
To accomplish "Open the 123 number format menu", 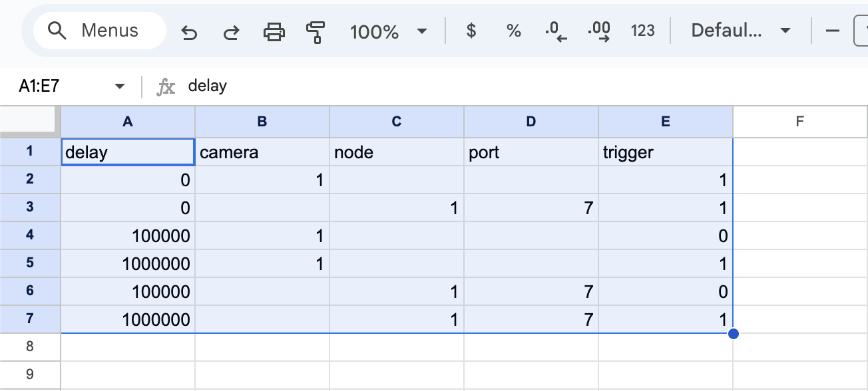I will 642,31.
